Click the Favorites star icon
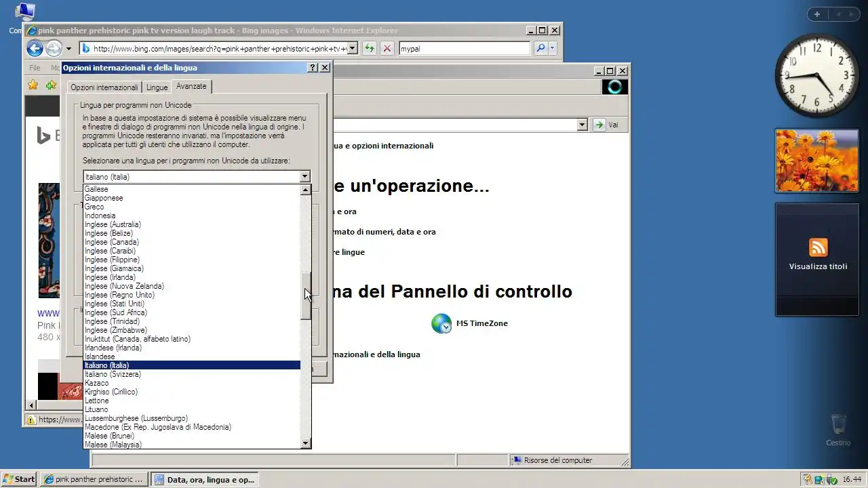868x488 pixels. (x=33, y=85)
